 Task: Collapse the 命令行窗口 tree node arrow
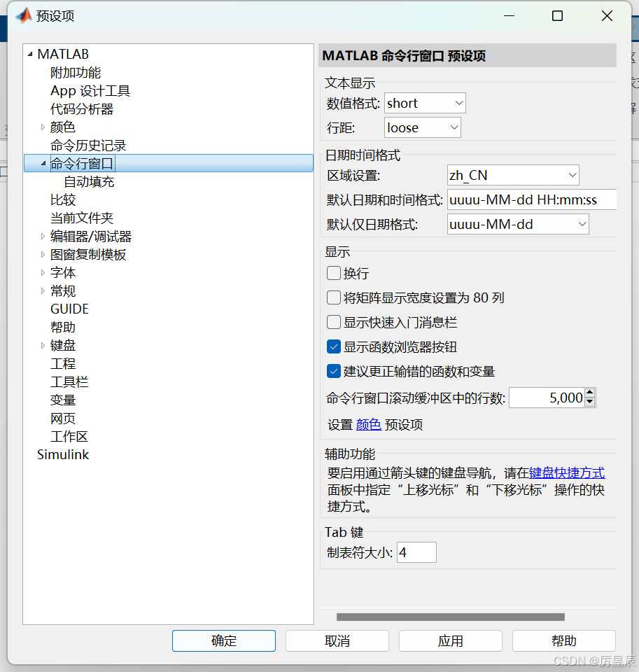click(43, 163)
